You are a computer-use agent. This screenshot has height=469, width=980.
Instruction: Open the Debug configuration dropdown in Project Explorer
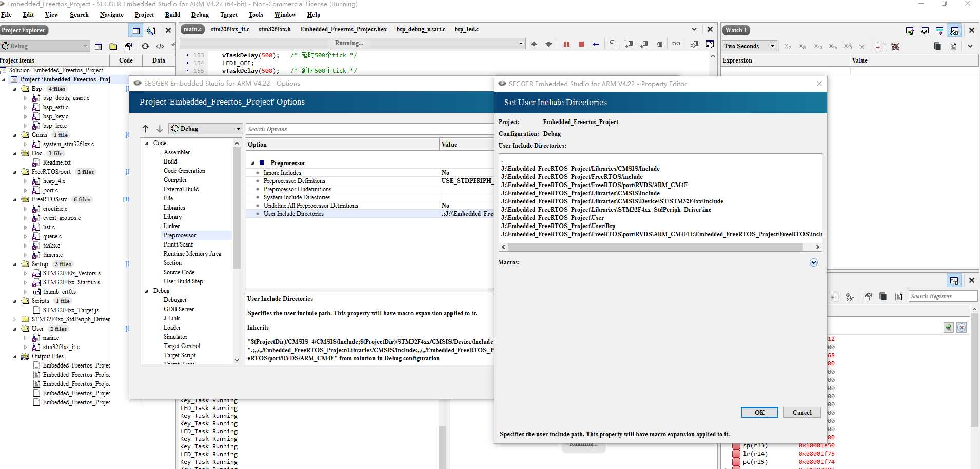pos(45,46)
